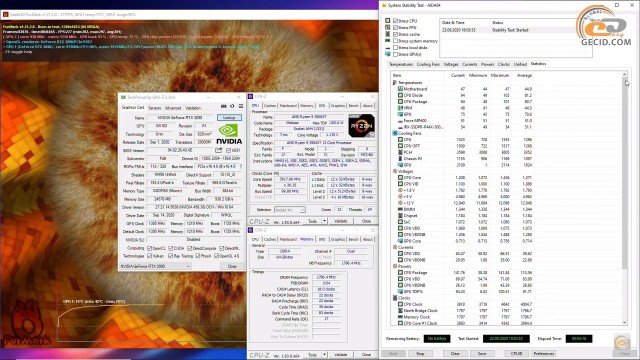Click the memory icon beside Stress system memory

pos(387,41)
